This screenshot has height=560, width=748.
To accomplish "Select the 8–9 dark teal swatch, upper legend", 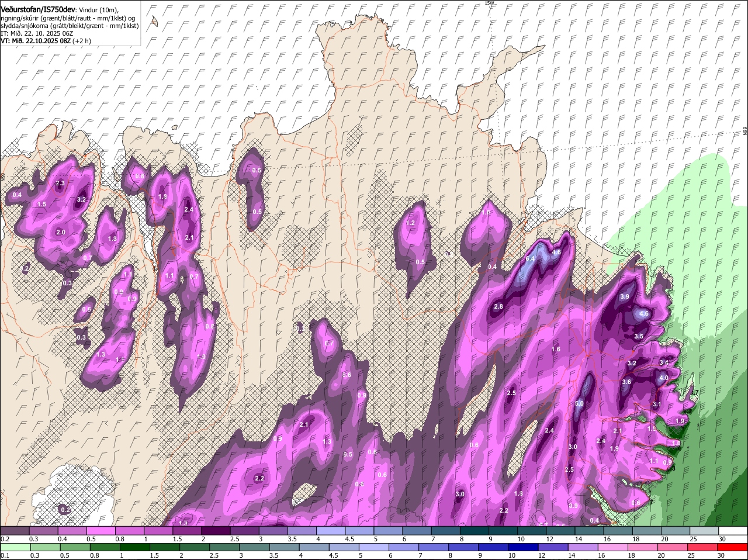I will click(475, 531).
